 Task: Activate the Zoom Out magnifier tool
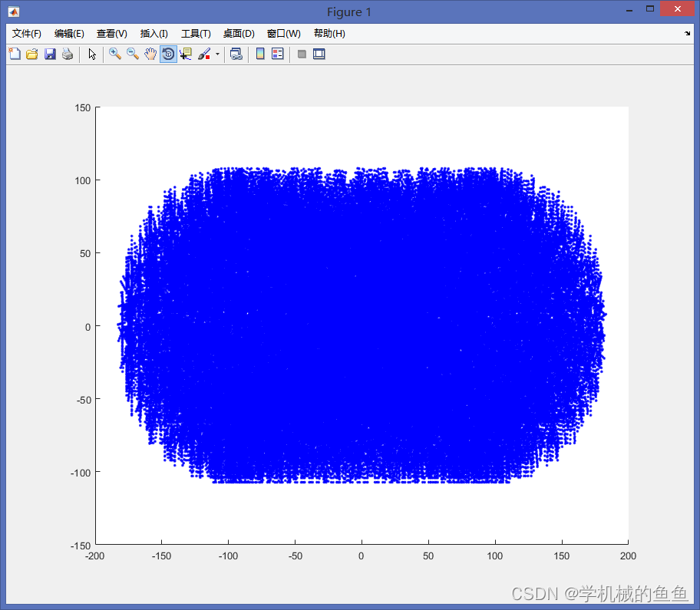pos(133,54)
